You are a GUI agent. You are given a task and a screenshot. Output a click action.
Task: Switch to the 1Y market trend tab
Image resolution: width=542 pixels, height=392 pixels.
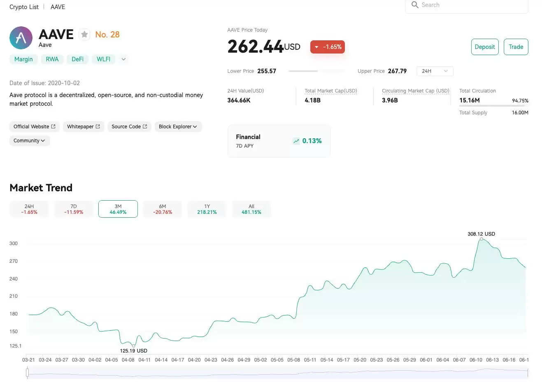click(207, 209)
